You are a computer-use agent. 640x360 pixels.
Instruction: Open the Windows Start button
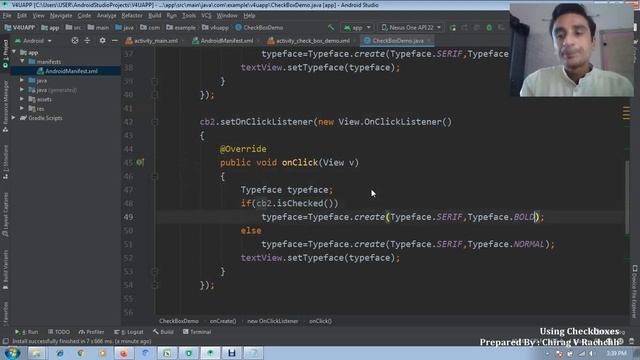click(x=12, y=353)
